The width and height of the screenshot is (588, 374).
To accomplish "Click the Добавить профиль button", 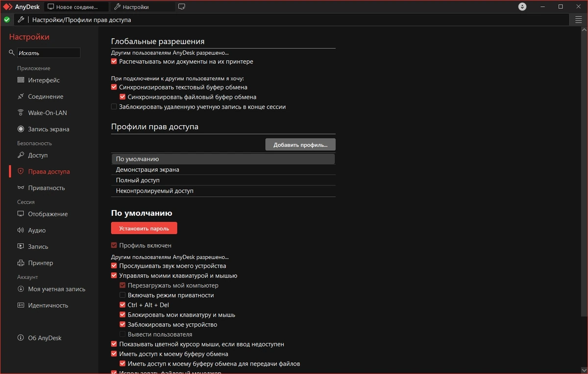I will tap(300, 145).
